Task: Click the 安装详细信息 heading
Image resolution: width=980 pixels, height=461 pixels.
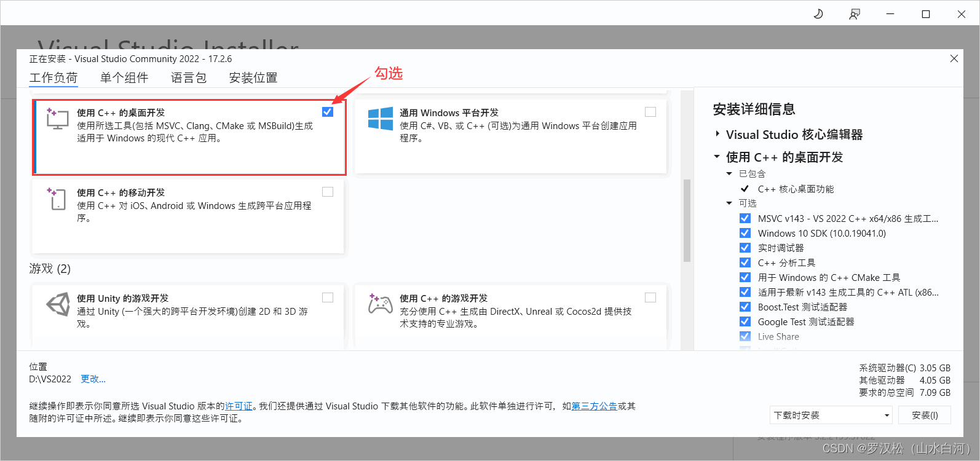Action: click(754, 109)
